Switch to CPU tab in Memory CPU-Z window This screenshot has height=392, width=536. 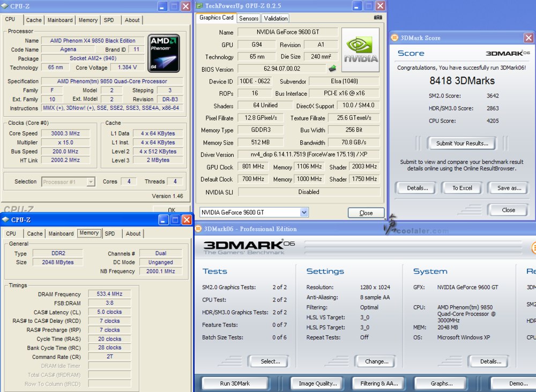pos(11,233)
